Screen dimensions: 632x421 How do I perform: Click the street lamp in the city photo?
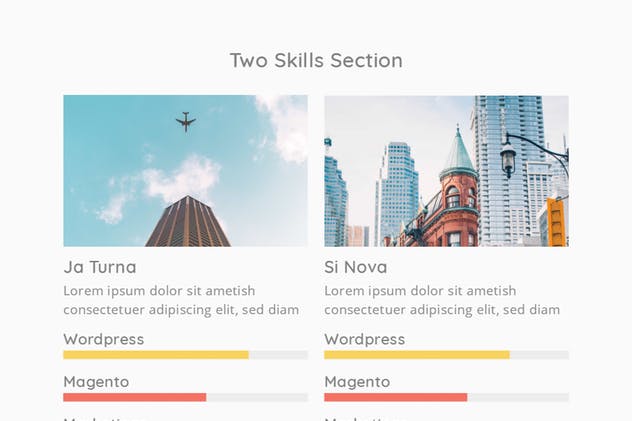pos(509,157)
